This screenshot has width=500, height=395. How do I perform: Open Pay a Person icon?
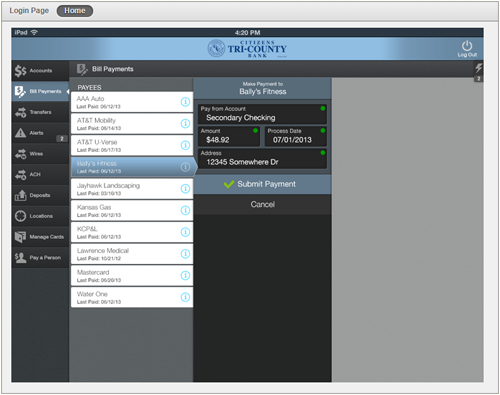point(20,258)
